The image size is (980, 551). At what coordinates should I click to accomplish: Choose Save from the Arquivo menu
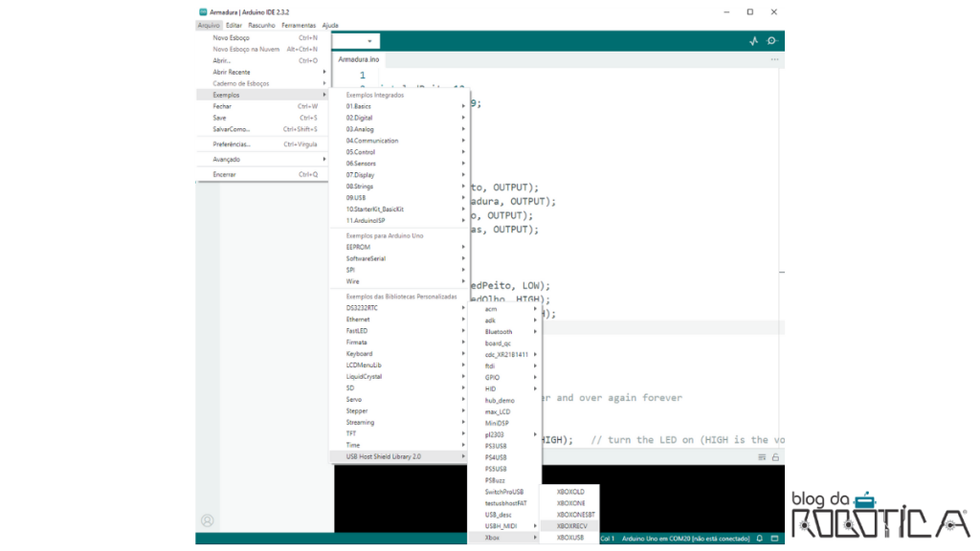pyautogui.click(x=262, y=118)
